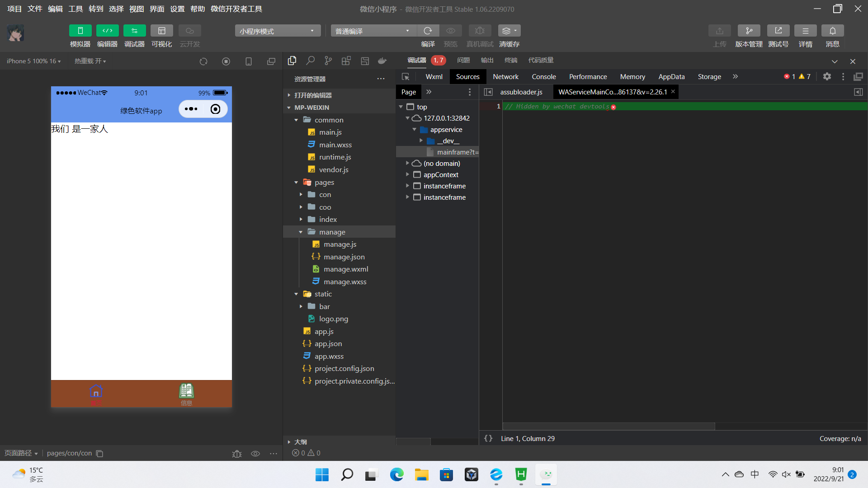868x488 pixels.
Task: Click the 详情 details button
Action: click(805, 31)
